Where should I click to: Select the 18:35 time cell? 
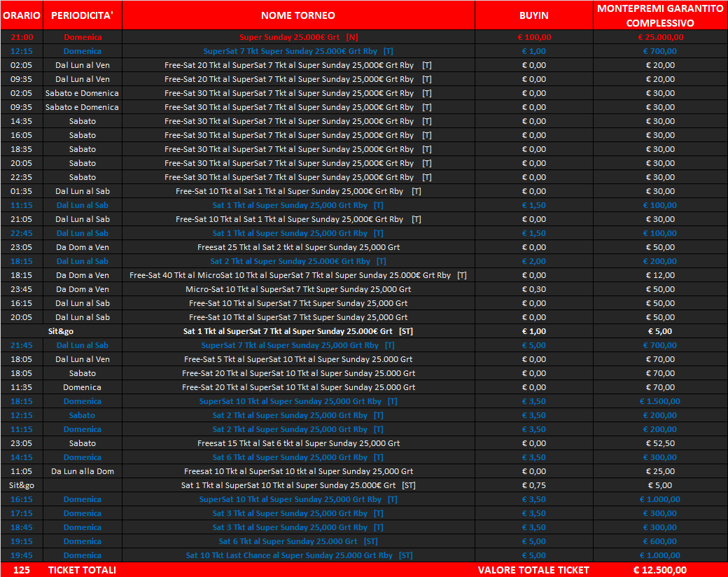22,149
